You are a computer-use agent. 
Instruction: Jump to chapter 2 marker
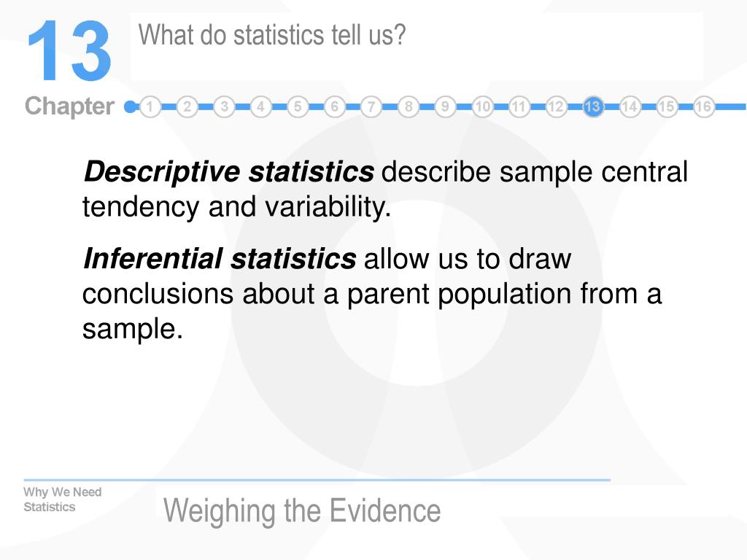[x=187, y=106]
